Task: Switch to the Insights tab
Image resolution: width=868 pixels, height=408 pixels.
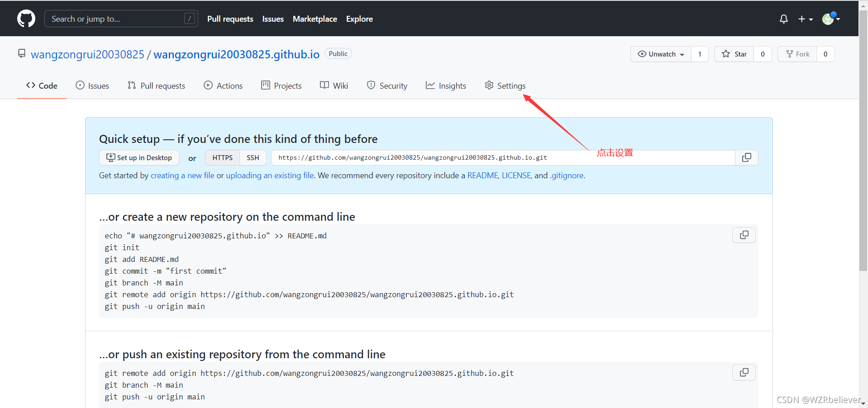Action: (x=446, y=85)
